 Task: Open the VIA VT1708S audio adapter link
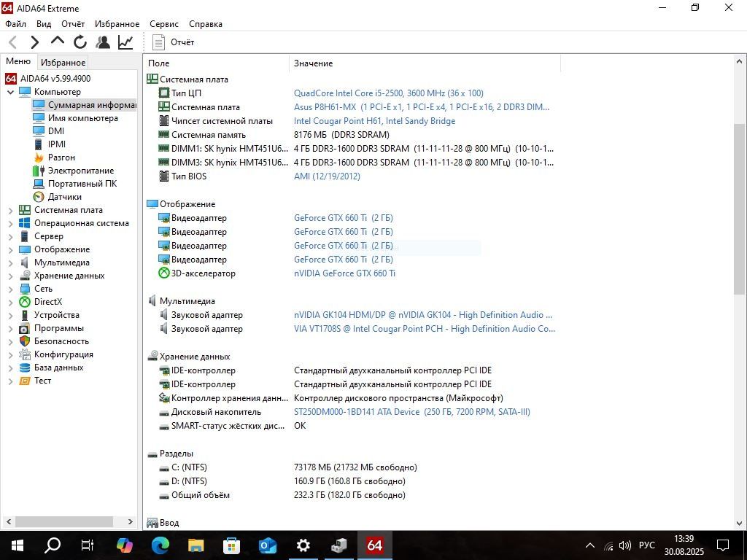[x=424, y=329]
